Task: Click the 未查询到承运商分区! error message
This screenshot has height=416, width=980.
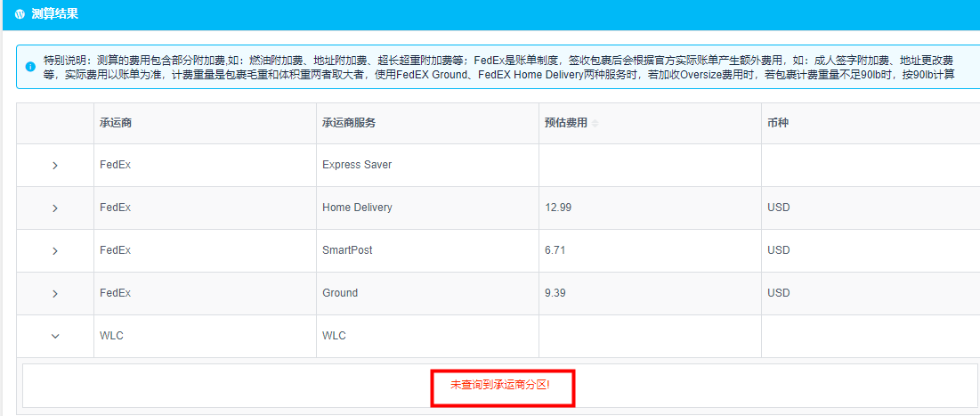Action: (500, 386)
